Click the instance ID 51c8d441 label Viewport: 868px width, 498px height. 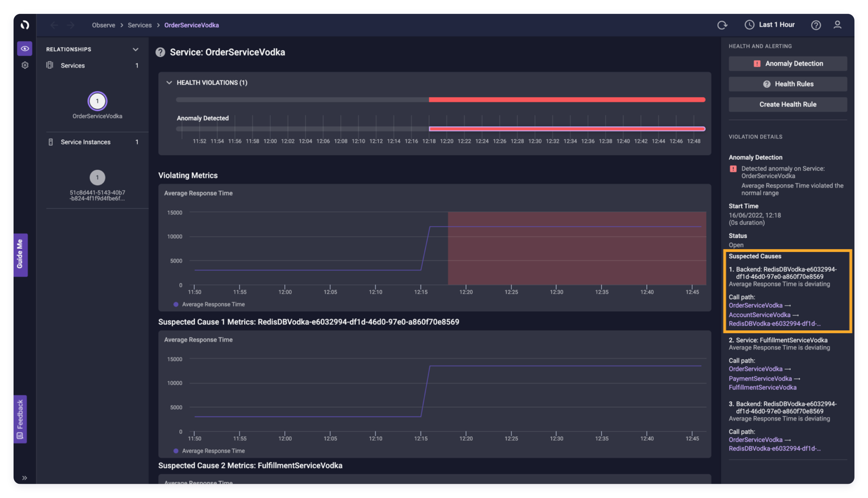pyautogui.click(x=97, y=195)
